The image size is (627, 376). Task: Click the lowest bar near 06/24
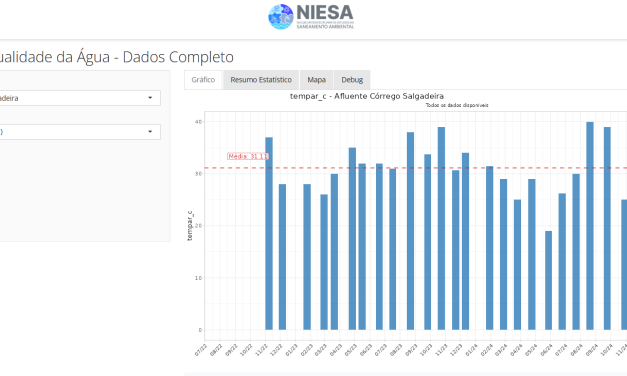(548, 280)
